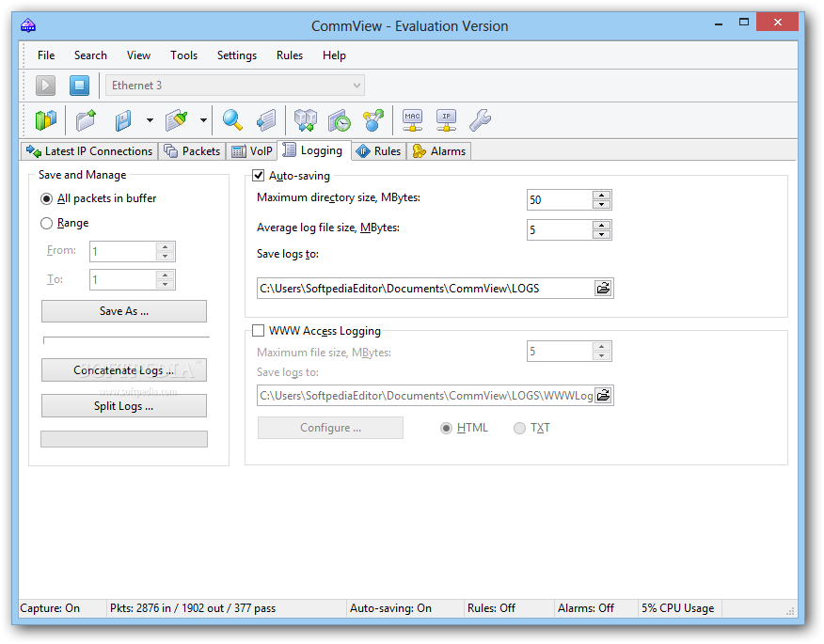
Task: Expand the save icon dropdown arrow
Action: click(x=150, y=120)
